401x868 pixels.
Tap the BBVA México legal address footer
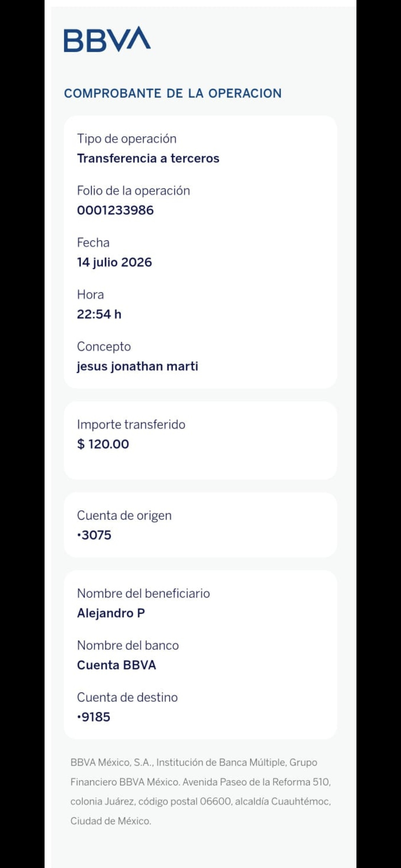tap(200, 792)
